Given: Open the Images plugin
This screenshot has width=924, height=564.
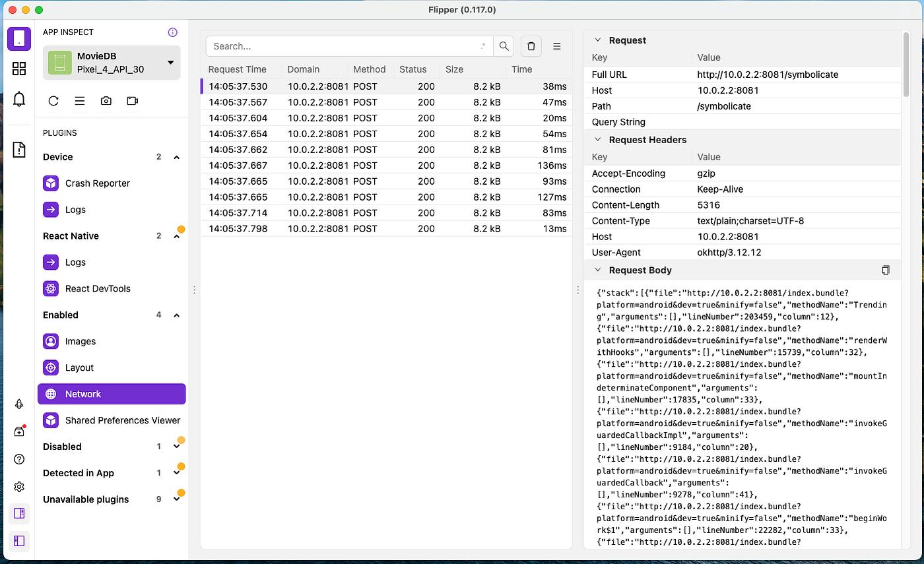Looking at the screenshot, I should coord(112,342).
